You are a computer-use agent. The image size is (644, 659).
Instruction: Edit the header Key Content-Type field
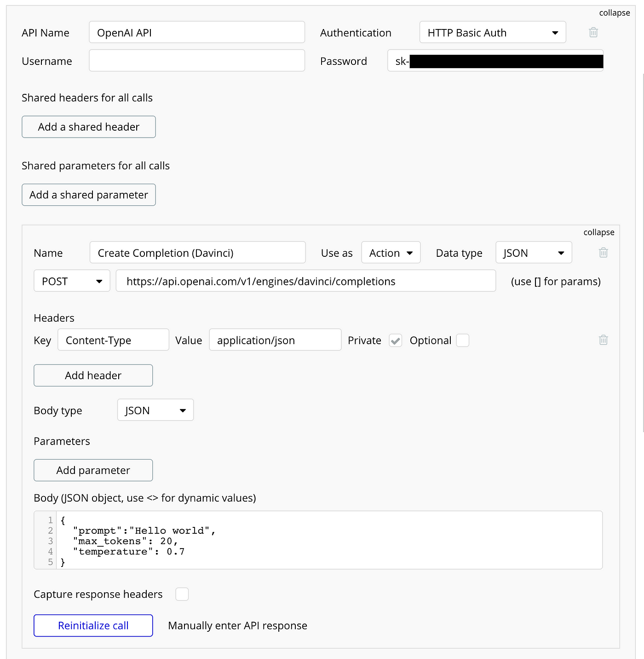113,340
